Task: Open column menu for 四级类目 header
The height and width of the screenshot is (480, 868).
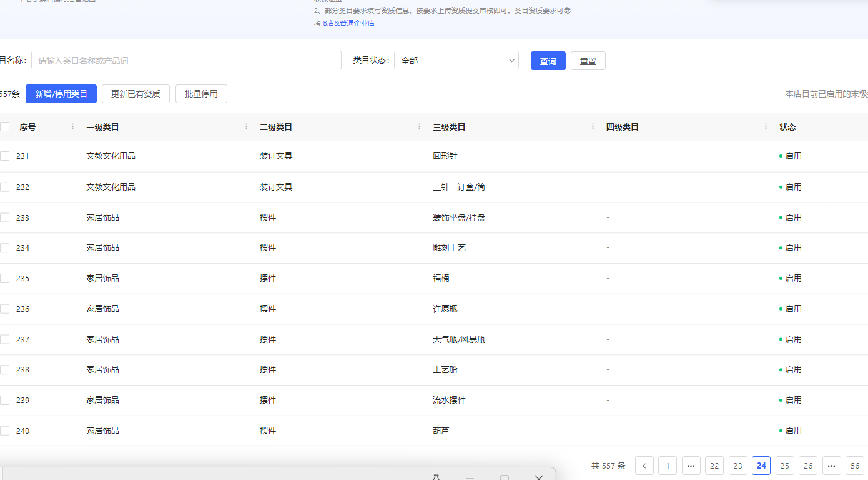Action: point(766,127)
